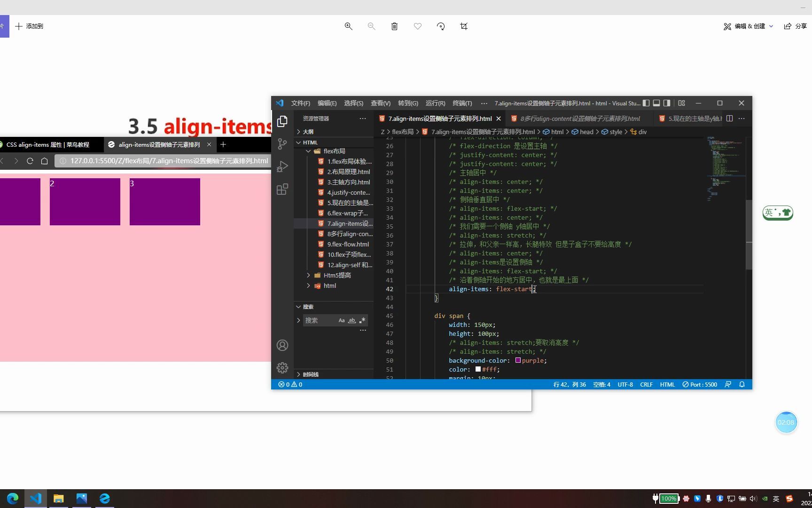Screen dimensions: 812x508
Task: Rotate the photo
Action: (441, 26)
